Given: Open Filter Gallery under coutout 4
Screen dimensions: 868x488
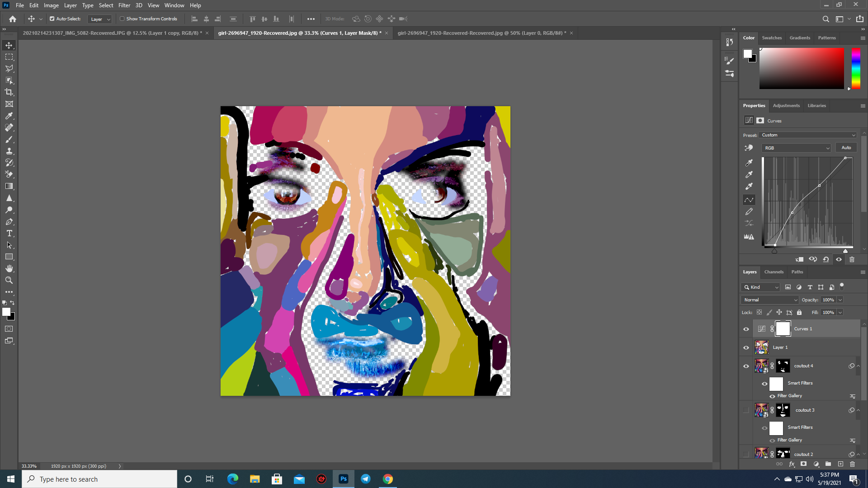Looking at the screenshot, I should tap(789, 396).
